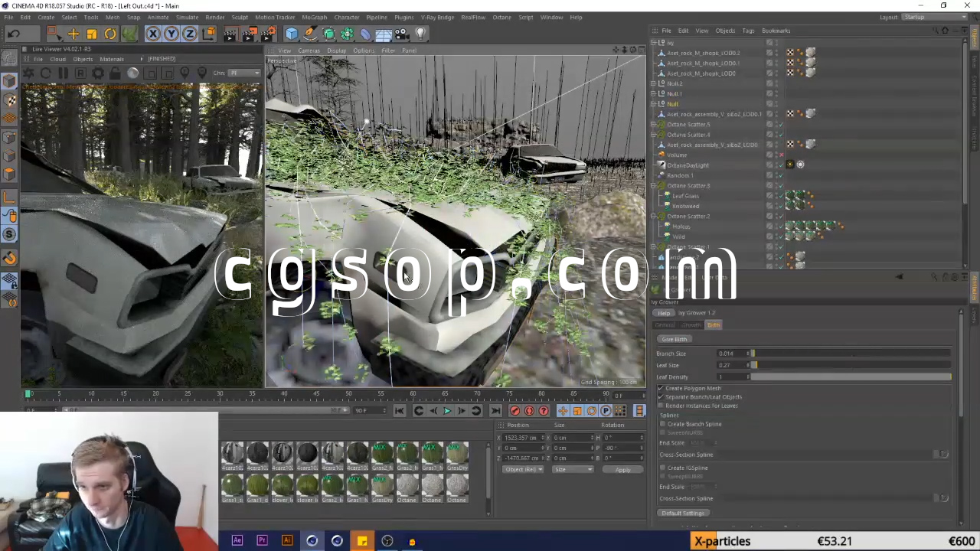Click the OctaneDayLight sun tag
The width and height of the screenshot is (980, 551).
point(790,165)
